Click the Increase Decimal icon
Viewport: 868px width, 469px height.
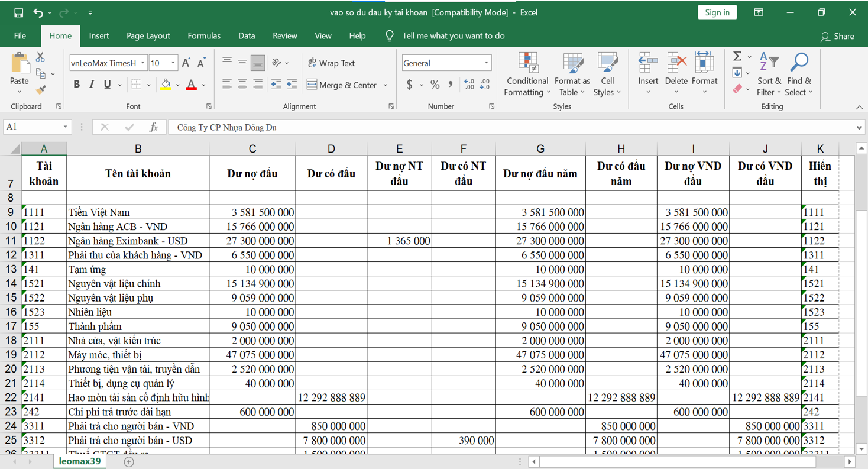(x=469, y=85)
